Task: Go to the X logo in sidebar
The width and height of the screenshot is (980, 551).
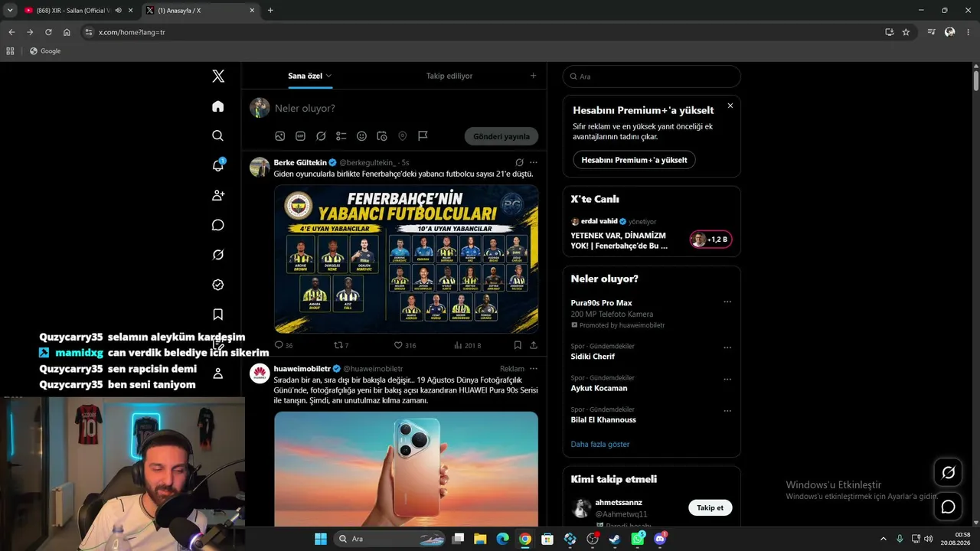Action: 218,76
